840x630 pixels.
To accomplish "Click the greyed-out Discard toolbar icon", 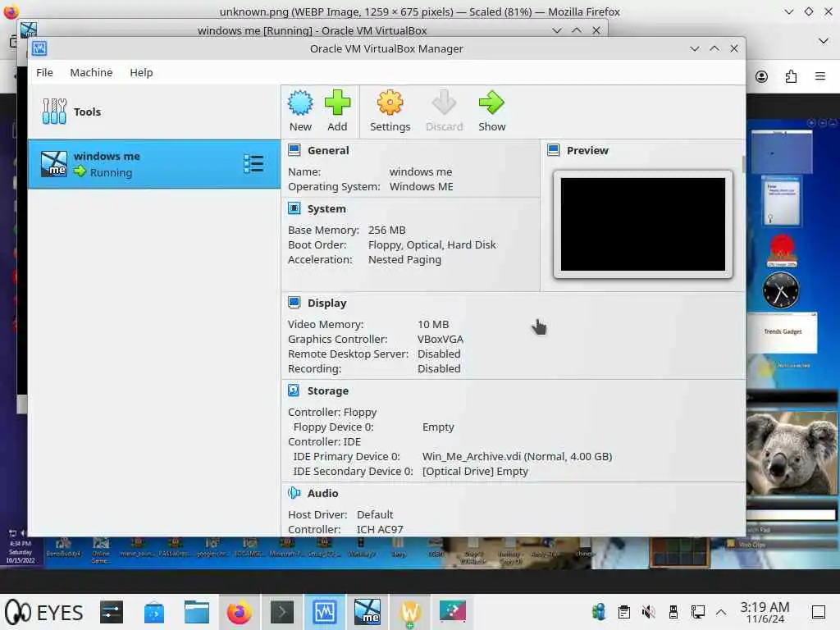I will (444, 103).
